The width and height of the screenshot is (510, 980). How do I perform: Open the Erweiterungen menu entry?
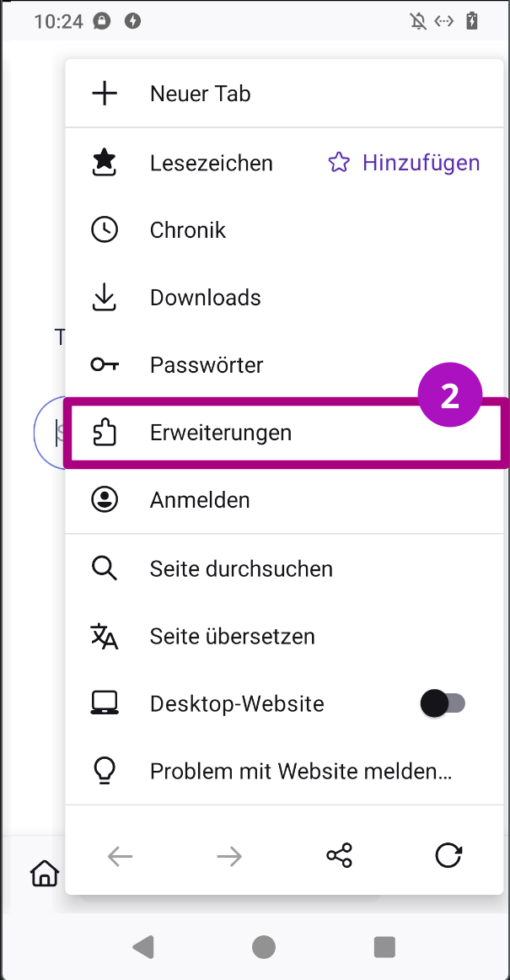tap(221, 432)
